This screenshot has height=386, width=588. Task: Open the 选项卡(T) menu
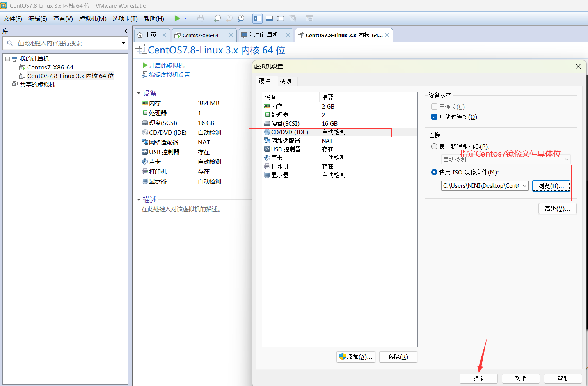tap(125, 18)
